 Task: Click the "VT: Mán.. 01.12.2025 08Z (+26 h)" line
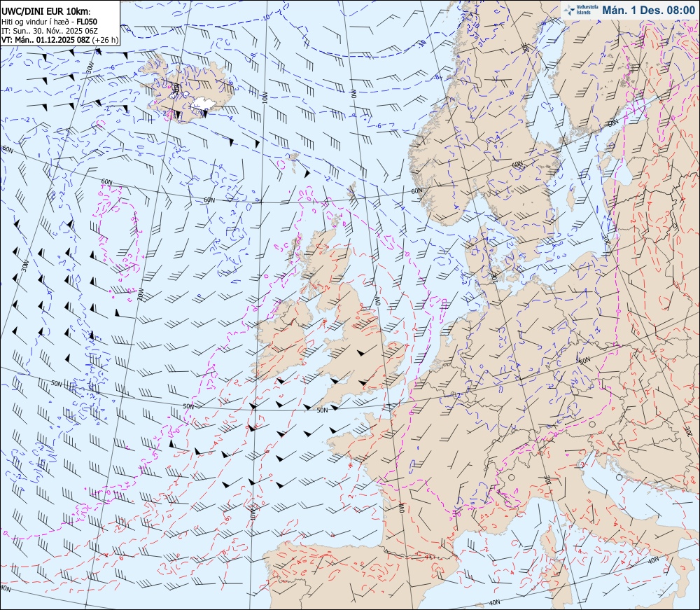click(59, 39)
